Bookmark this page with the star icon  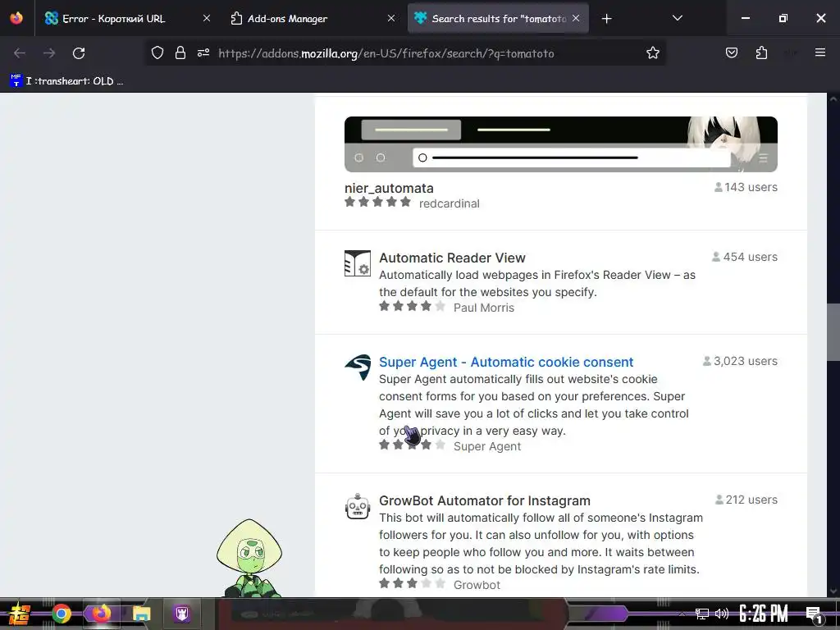(652, 53)
